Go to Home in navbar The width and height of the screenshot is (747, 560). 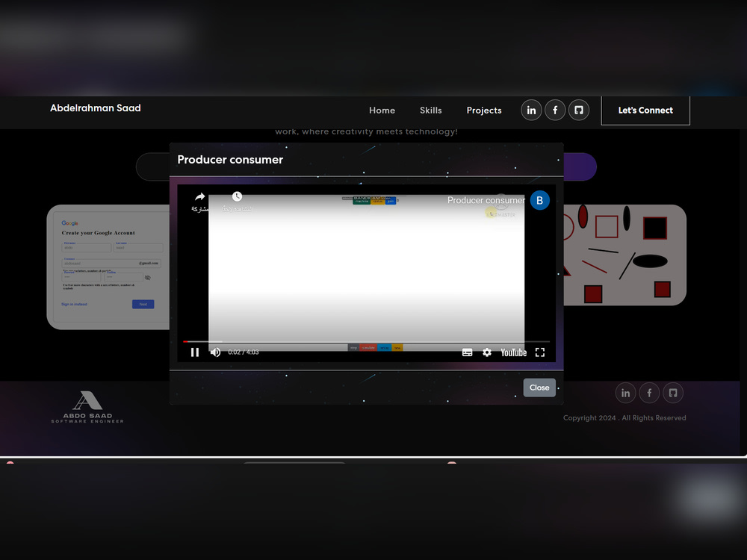click(382, 110)
